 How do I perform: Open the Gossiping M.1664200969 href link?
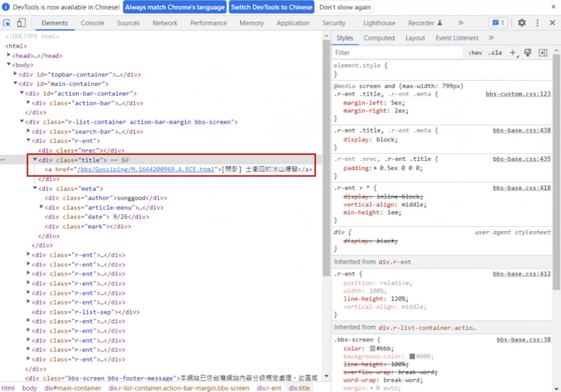click(x=146, y=169)
